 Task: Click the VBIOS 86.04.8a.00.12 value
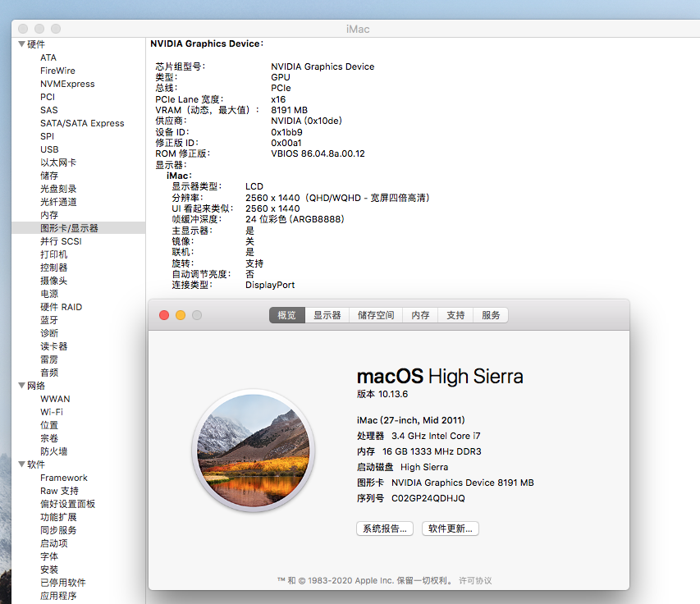318,153
